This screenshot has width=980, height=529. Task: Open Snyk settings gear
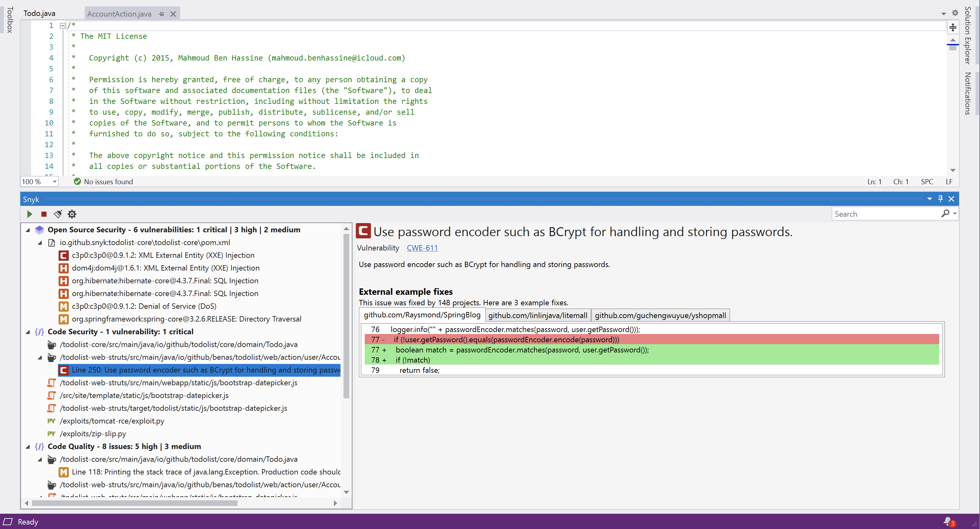(x=72, y=214)
